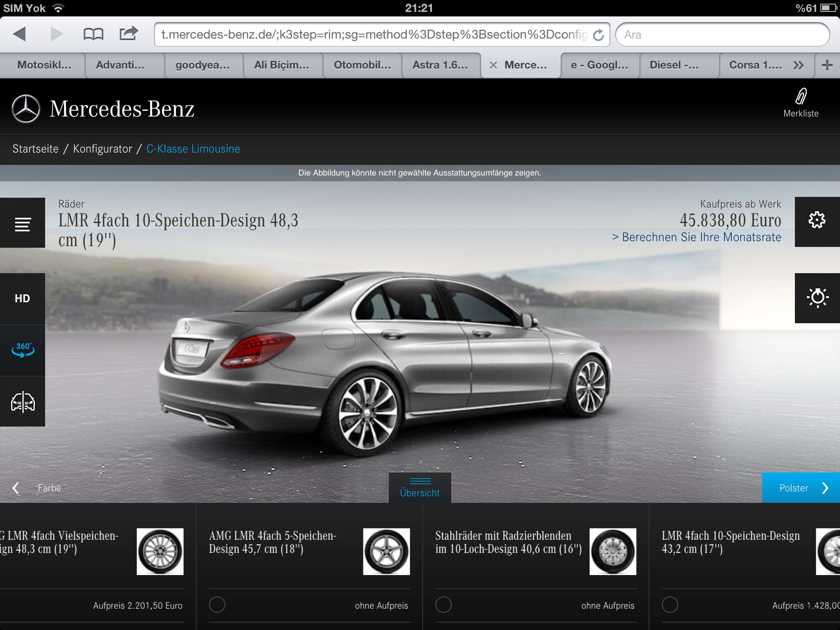Switch to Corsa 1.... tab
The width and height of the screenshot is (840, 630).
click(x=756, y=65)
